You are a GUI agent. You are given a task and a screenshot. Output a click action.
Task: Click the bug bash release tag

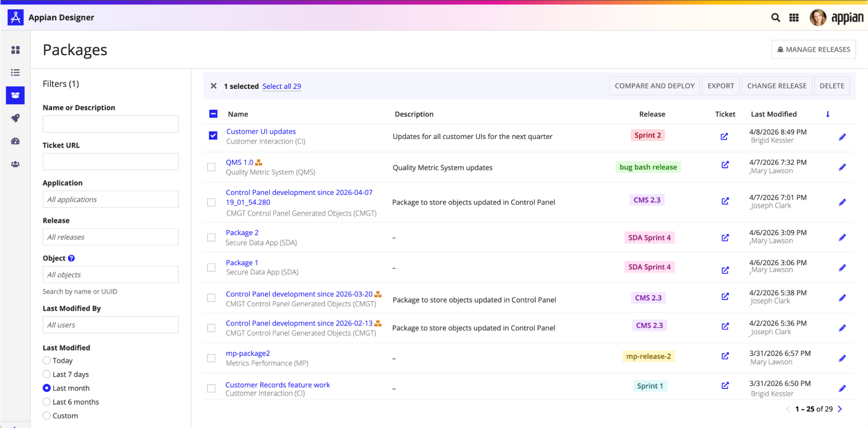click(x=648, y=167)
